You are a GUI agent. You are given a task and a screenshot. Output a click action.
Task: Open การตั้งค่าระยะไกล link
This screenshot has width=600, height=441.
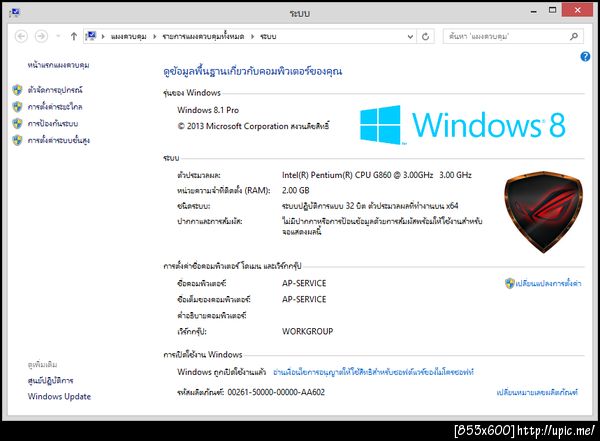click(x=55, y=107)
